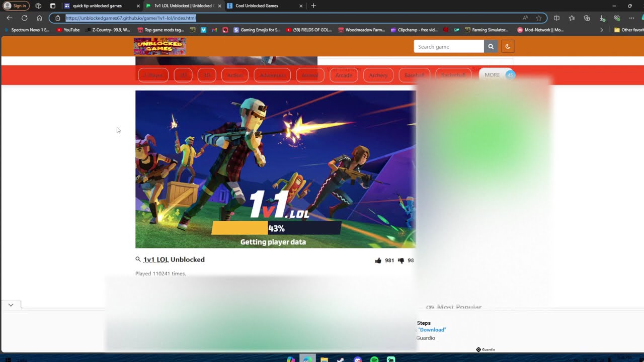Open the split screen icon
644x362 pixels.
point(556,18)
